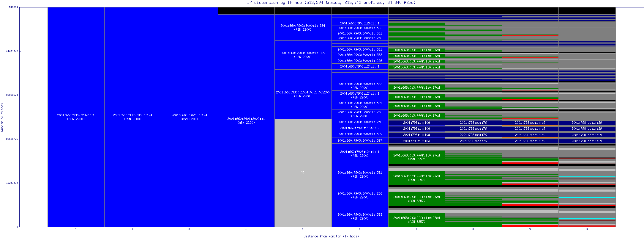The height and width of the screenshot is (238, 644).
Task: Click 2001:798:cc::76 in the ::527 row
Action: coord(473,141)
